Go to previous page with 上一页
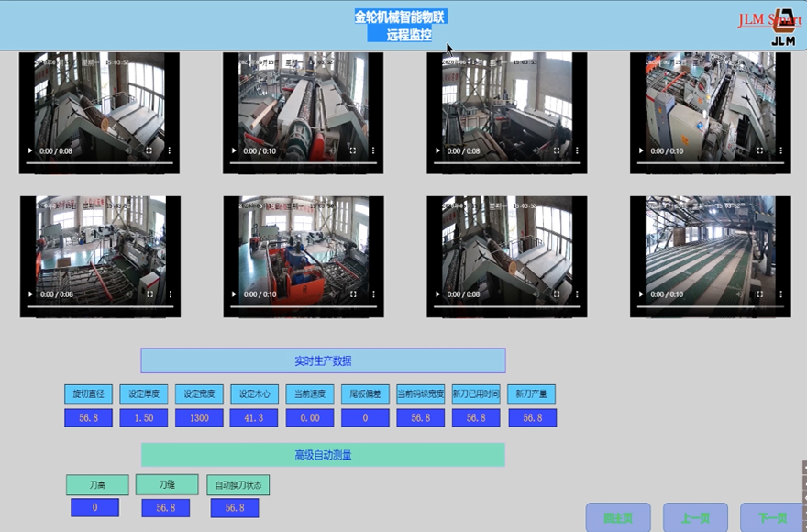 click(695, 517)
